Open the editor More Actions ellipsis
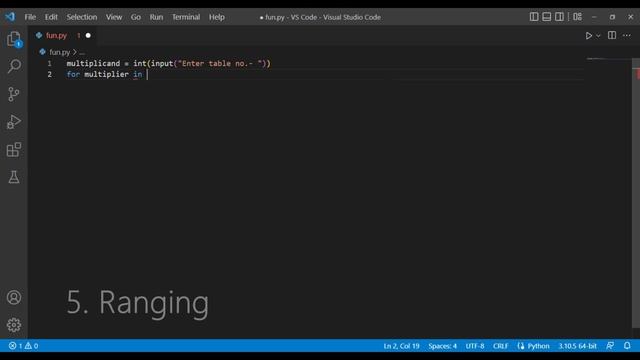 pyautogui.click(x=627, y=36)
